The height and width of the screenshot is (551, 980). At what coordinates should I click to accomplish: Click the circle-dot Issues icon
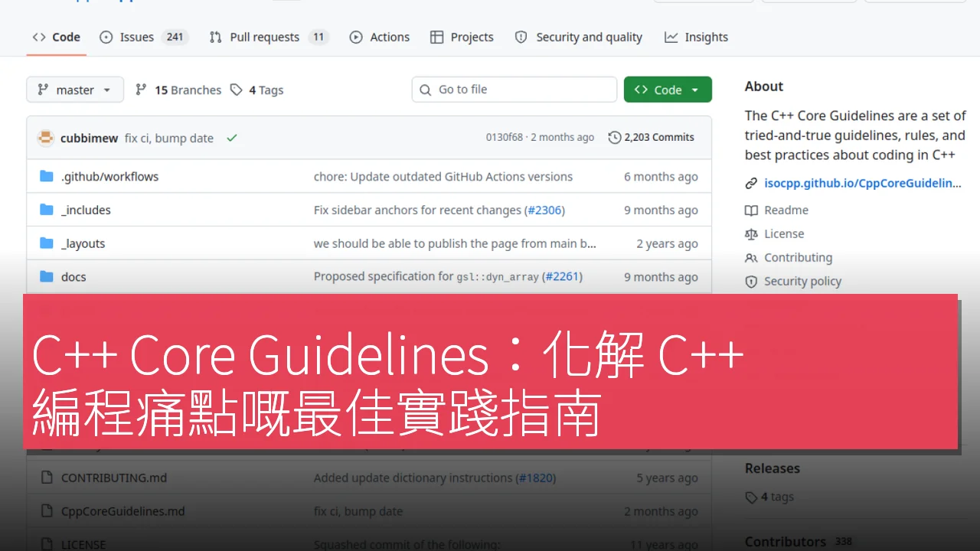106,37
